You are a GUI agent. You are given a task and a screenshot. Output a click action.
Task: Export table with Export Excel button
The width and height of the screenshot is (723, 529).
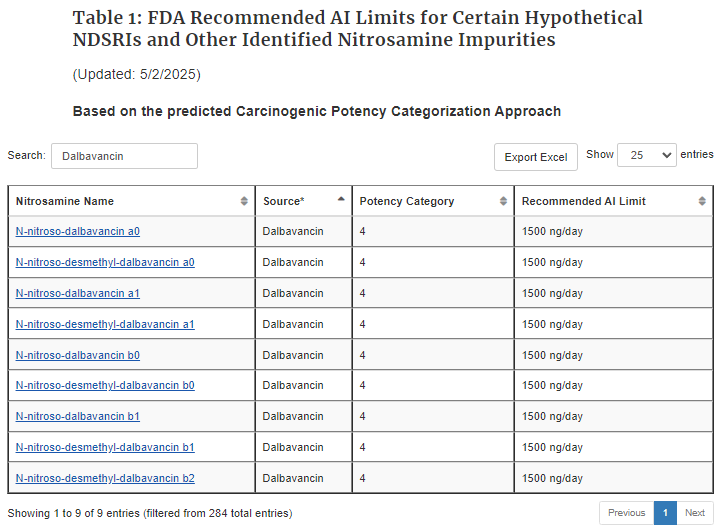click(x=535, y=157)
